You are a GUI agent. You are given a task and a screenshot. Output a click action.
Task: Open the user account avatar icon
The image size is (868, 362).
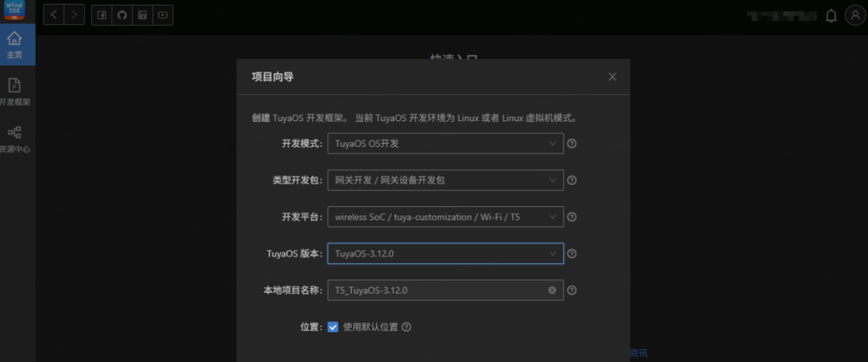coord(854,15)
